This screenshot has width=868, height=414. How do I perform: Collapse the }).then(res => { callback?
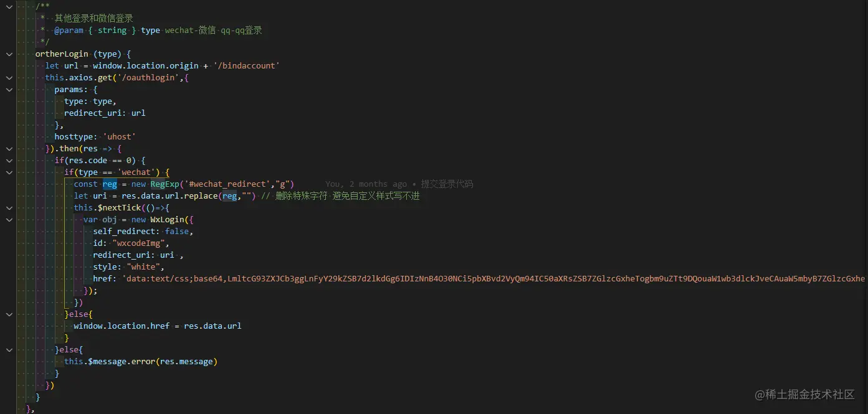tap(9, 148)
